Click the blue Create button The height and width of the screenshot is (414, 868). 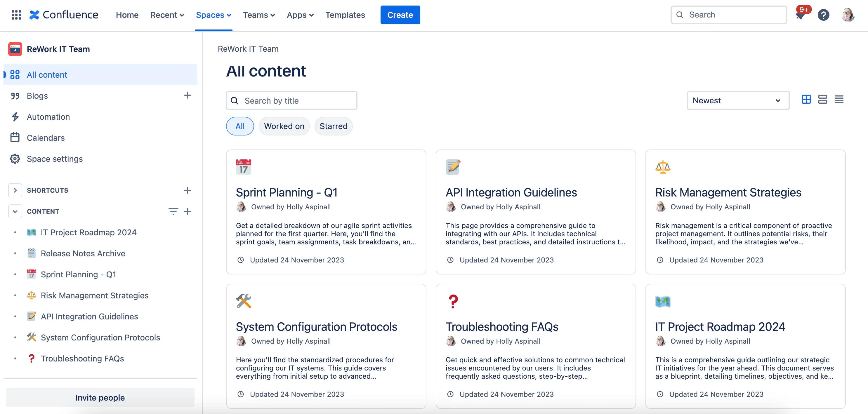(400, 15)
